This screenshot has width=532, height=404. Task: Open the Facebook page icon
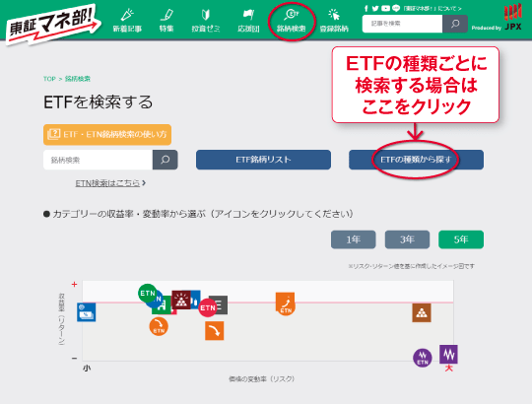[366, 9]
